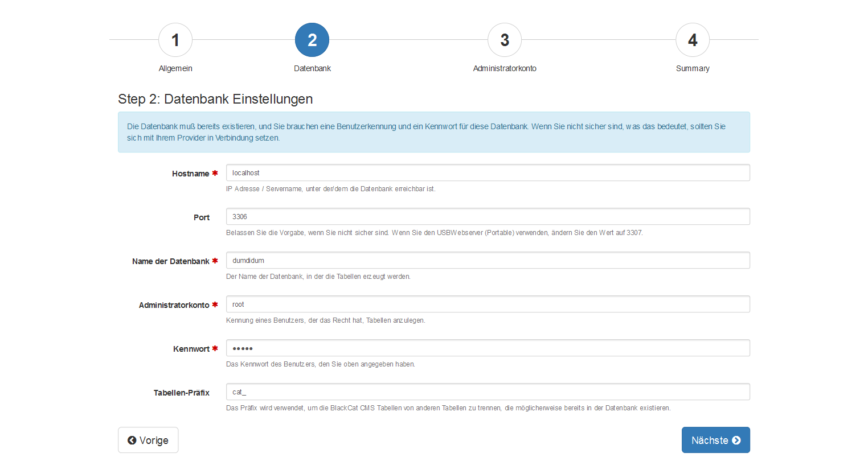Click hint 'Kennung eines Benutzers'
The width and height of the screenshot is (868, 461).
click(x=326, y=320)
